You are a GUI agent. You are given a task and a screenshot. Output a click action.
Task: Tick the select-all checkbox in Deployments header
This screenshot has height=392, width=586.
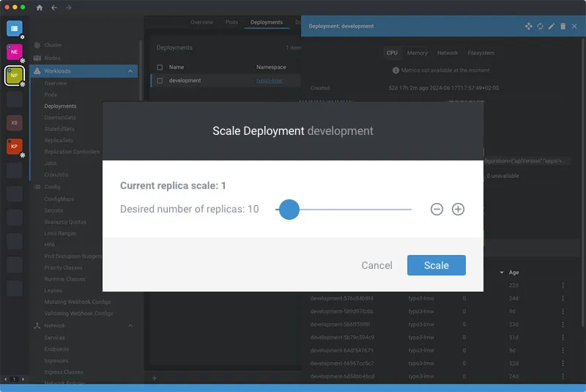coord(160,67)
